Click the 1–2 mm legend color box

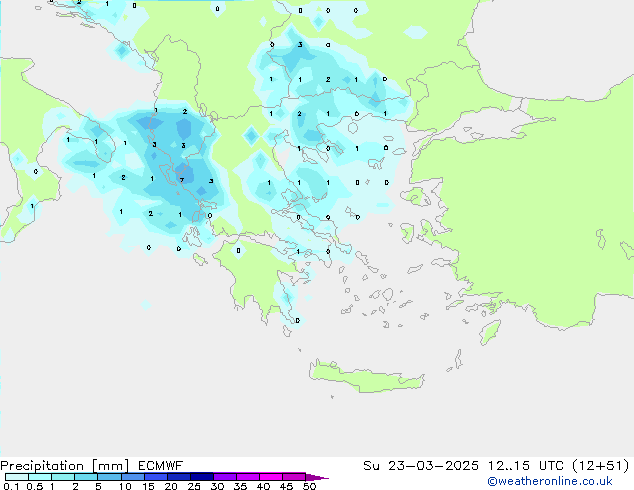[63, 477]
